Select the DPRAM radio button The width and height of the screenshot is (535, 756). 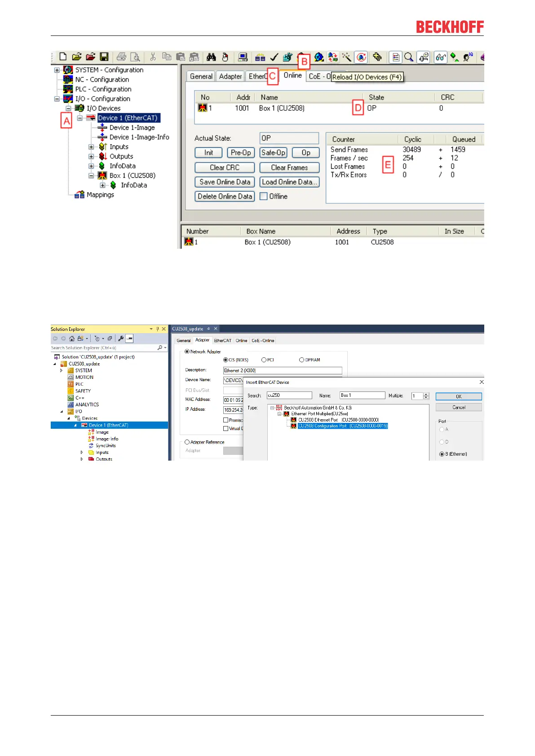(x=302, y=360)
